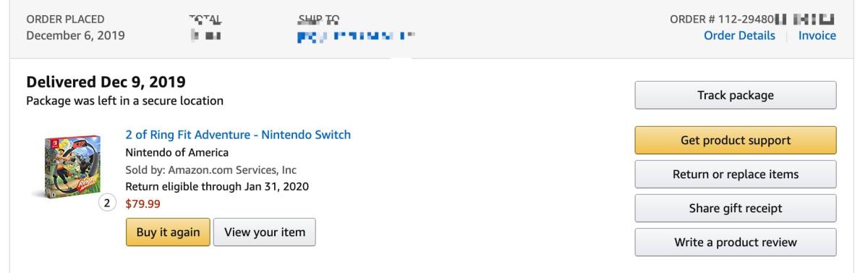Click the View your item button

(265, 232)
